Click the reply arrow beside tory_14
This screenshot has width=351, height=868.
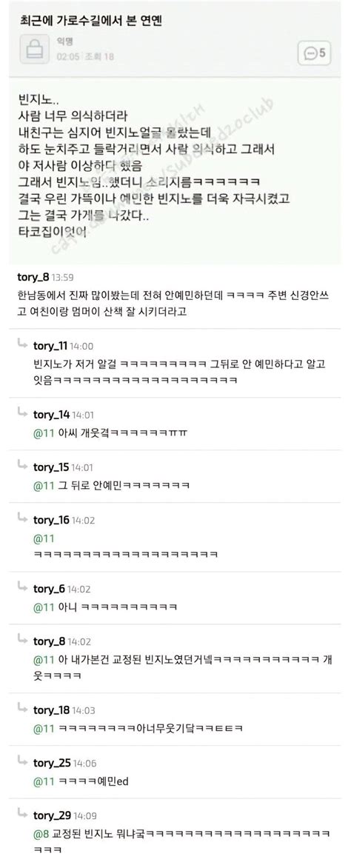pyautogui.click(x=22, y=413)
